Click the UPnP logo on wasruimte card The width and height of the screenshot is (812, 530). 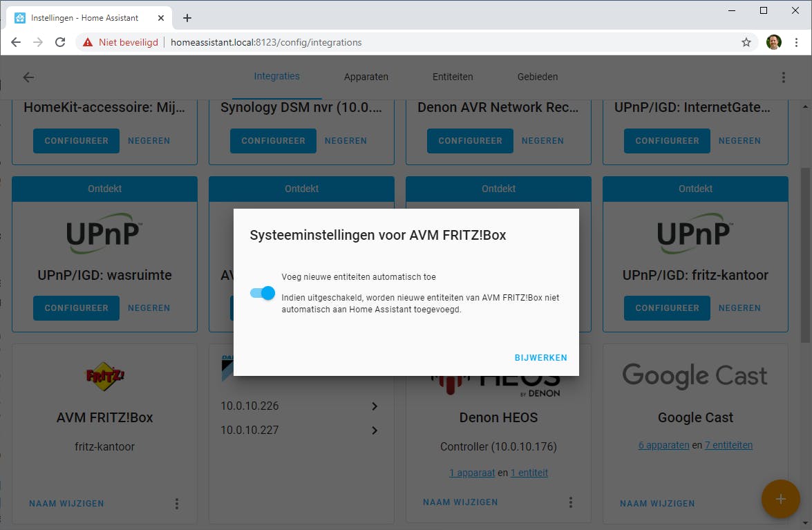[x=104, y=234]
